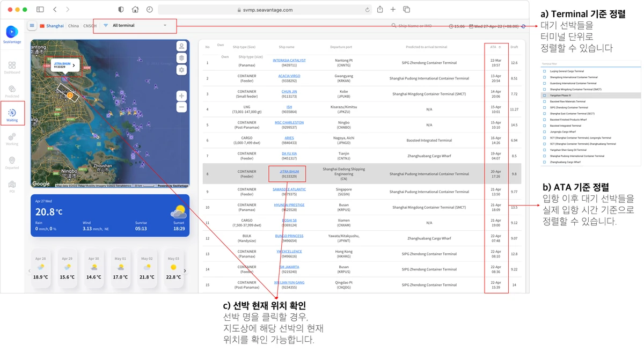Open the Predicted sidebar section
Screen dimensions: 644x352
coord(12,92)
